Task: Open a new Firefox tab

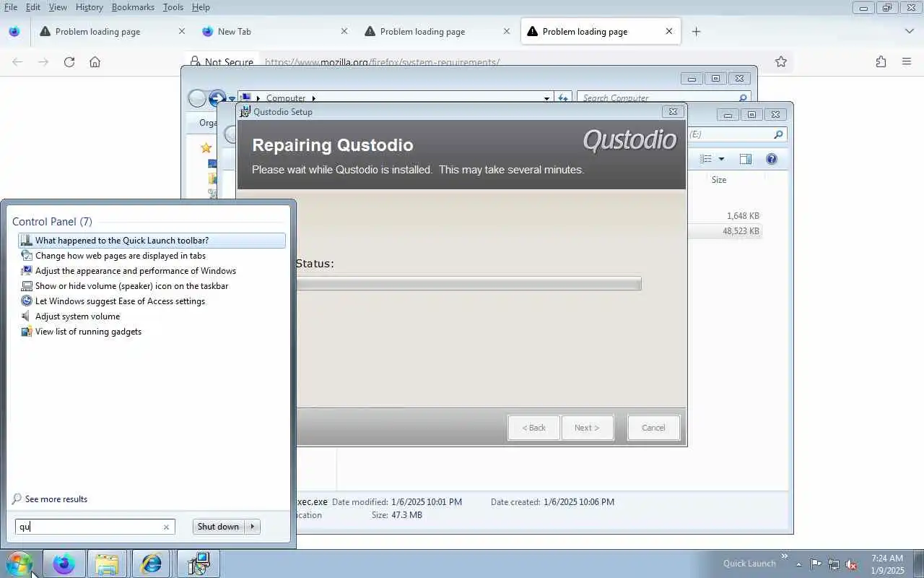Action: click(x=696, y=31)
